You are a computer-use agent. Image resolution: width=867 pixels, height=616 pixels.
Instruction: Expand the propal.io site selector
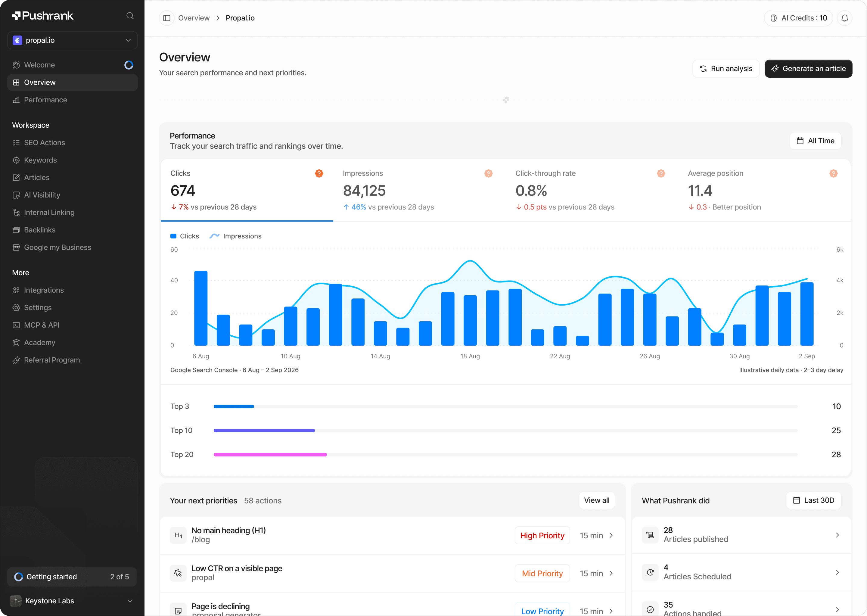pos(73,40)
